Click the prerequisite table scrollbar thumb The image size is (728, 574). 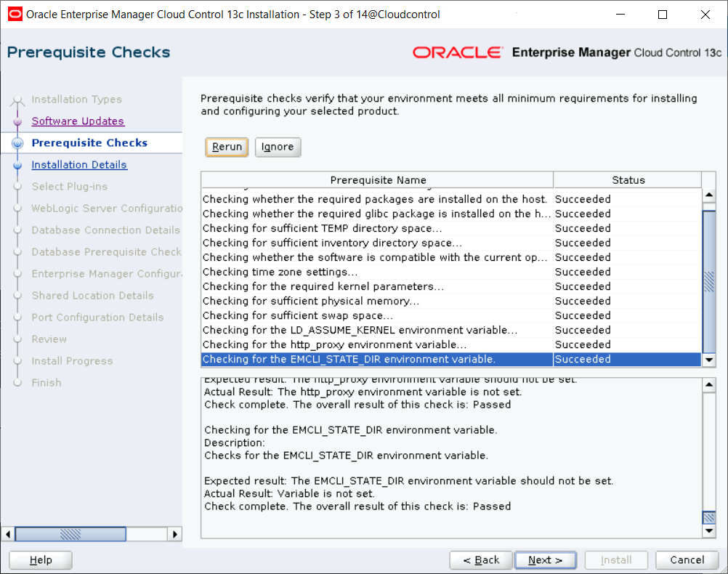709,283
